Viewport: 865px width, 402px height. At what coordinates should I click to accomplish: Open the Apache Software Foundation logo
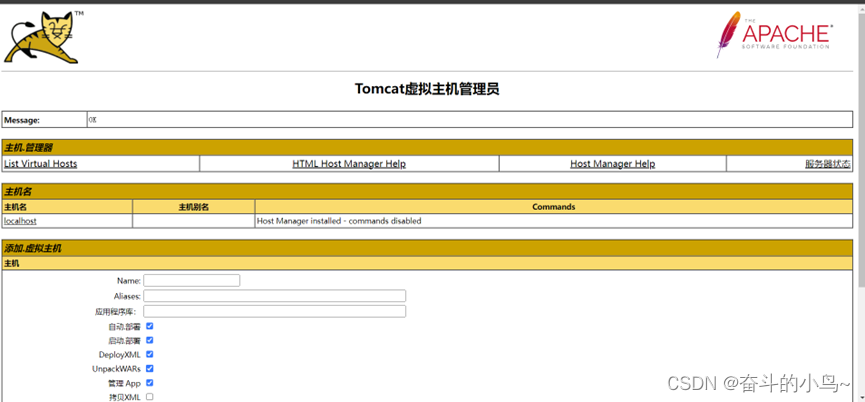pyautogui.click(x=773, y=35)
